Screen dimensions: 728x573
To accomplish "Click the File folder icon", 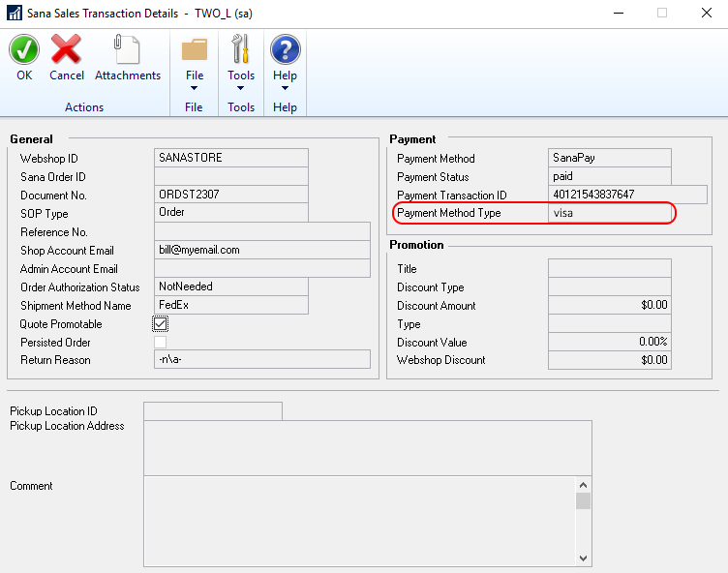I will click(x=195, y=48).
